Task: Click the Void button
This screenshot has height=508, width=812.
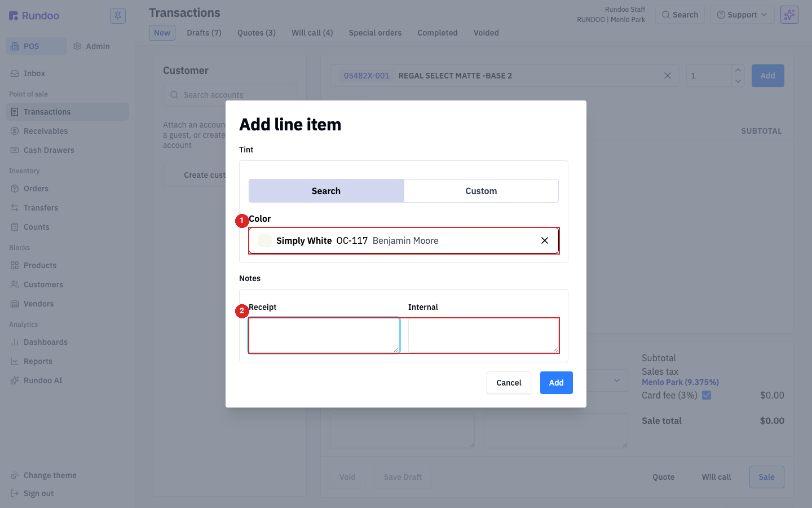Action: coord(347,477)
